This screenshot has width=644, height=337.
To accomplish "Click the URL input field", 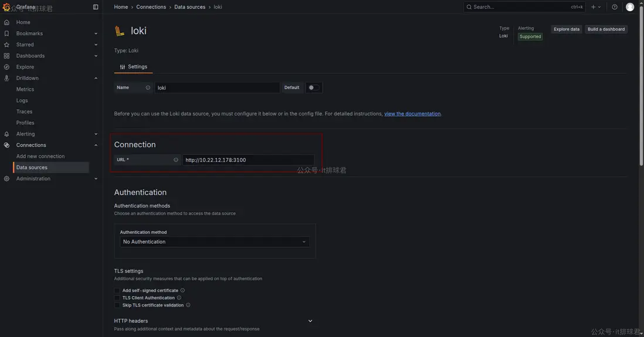I will point(248,159).
